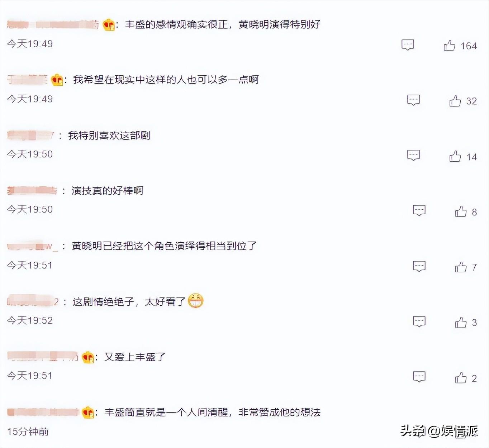
Task: Like the comment '我特别喜欢这部剧'
Action: pos(455,156)
